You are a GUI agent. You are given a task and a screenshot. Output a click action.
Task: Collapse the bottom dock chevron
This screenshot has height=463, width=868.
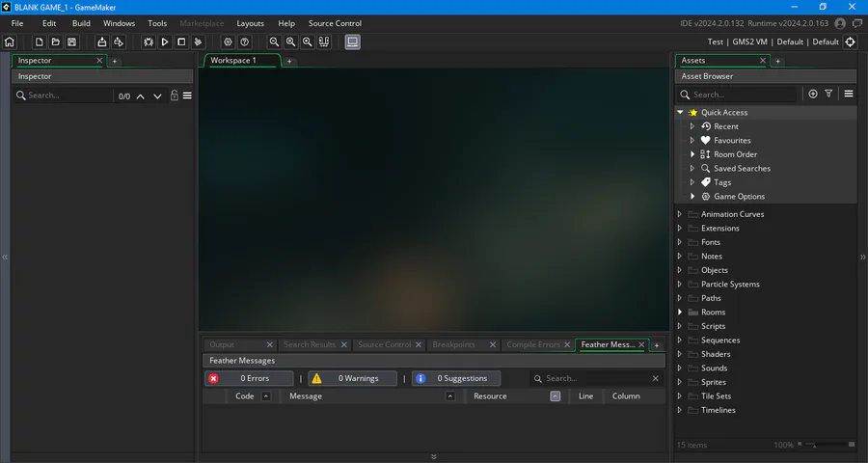pyautogui.click(x=434, y=457)
